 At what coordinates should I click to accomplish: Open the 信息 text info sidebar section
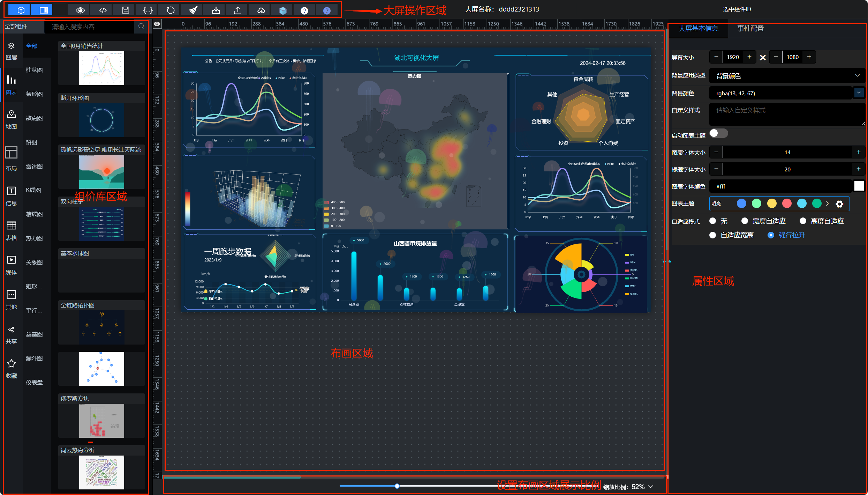pyautogui.click(x=11, y=196)
